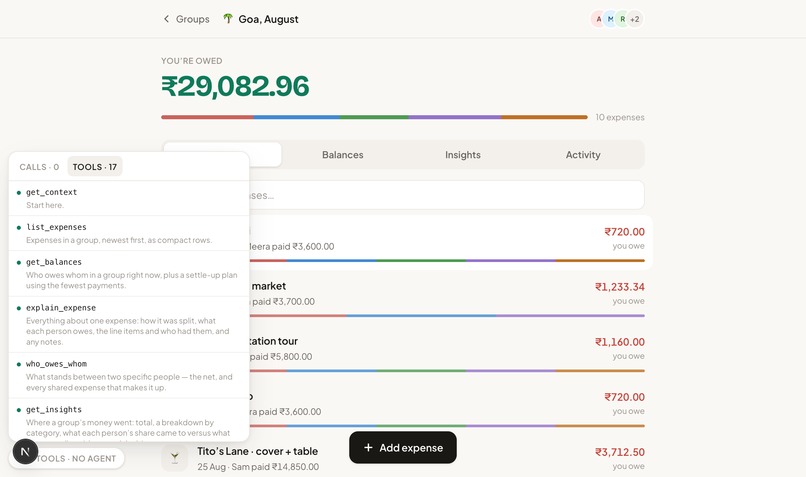Open the +2 more members badge
This screenshot has width=806, height=477.
[x=635, y=19]
